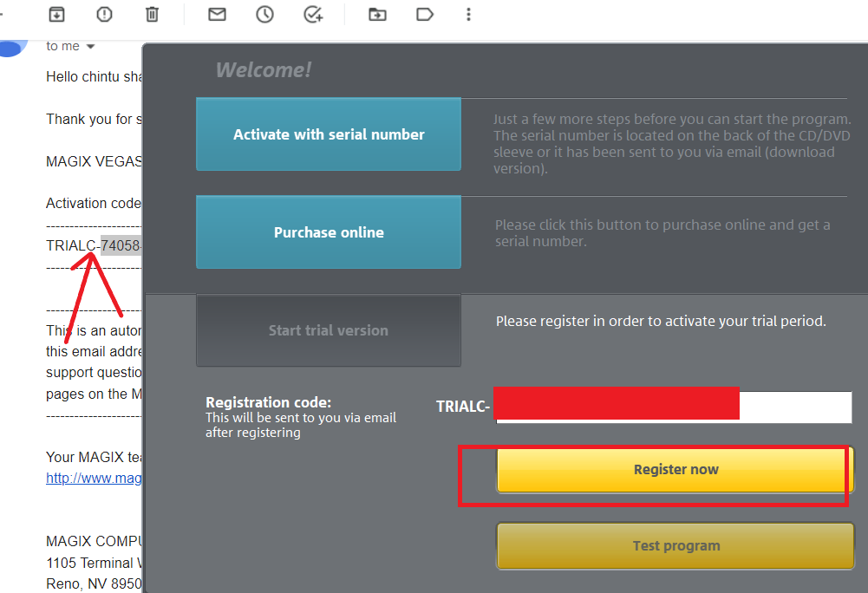Viewport: 868px width, 593px height.
Task: Click the TRIALC activation code text in email
Action: point(94,245)
